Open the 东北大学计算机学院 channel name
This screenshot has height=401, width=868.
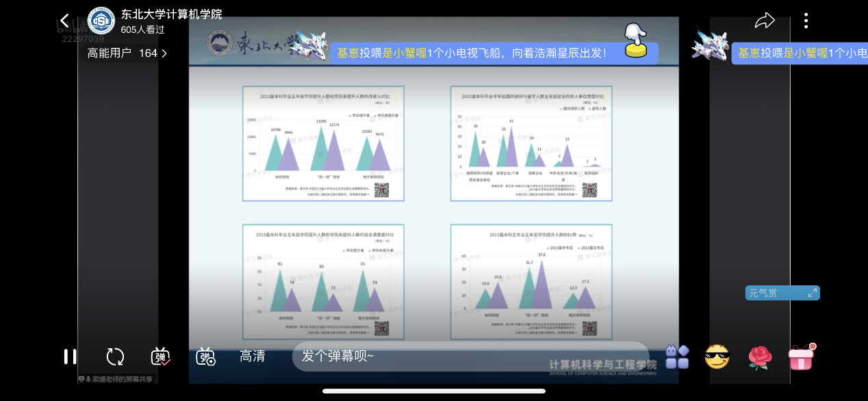171,14
